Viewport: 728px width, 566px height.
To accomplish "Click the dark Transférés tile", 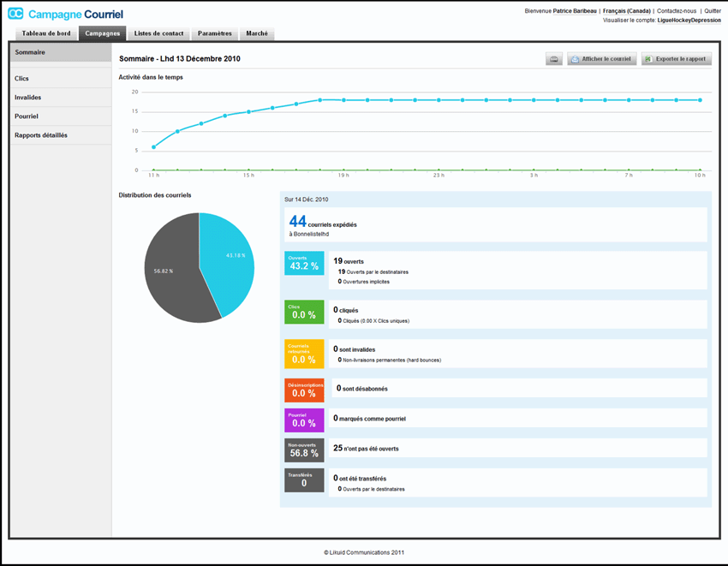I will (304, 480).
